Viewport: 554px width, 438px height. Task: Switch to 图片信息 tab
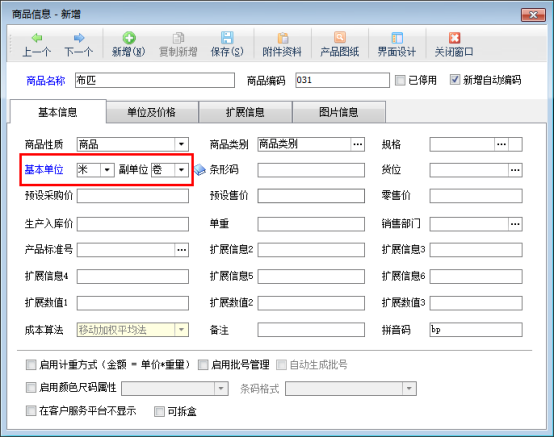(x=339, y=112)
